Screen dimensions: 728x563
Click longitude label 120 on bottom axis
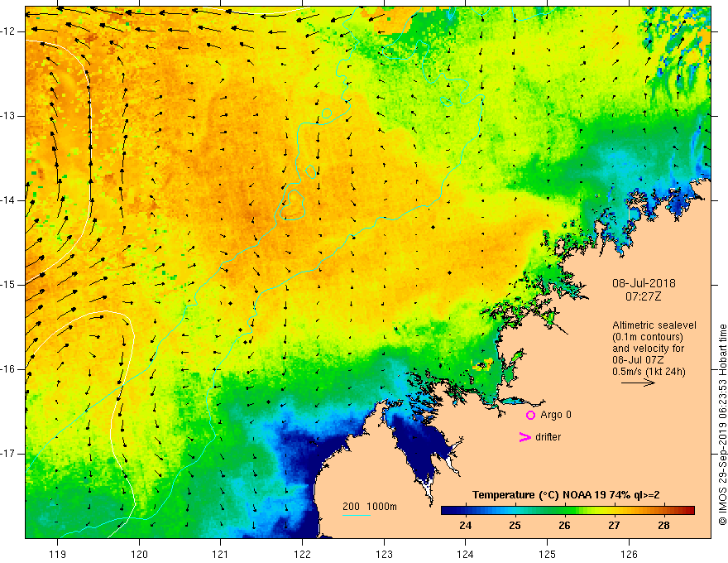pos(139,554)
